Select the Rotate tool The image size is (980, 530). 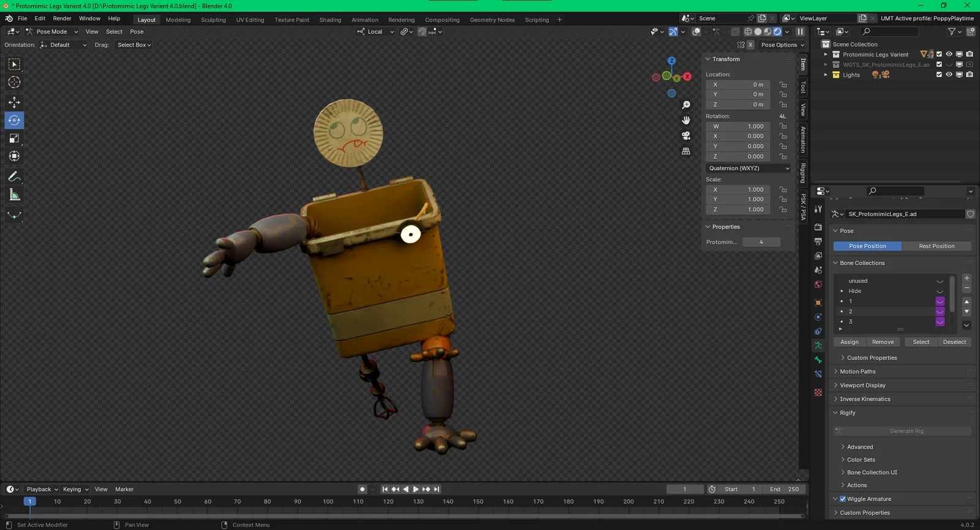click(14, 121)
